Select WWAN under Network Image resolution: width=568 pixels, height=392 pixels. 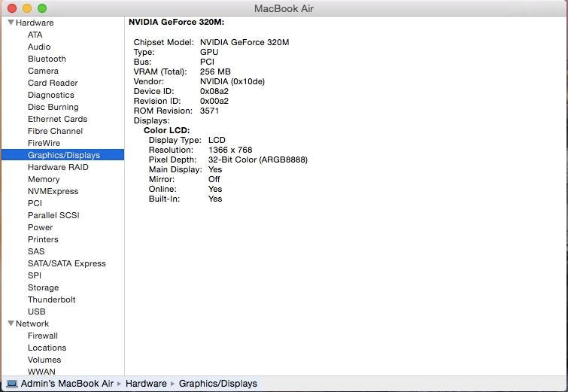[x=41, y=372]
